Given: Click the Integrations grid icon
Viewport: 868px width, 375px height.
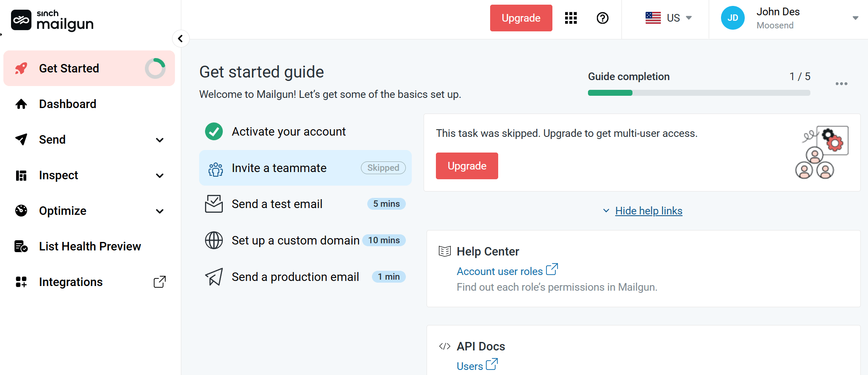Looking at the screenshot, I should coord(21,282).
